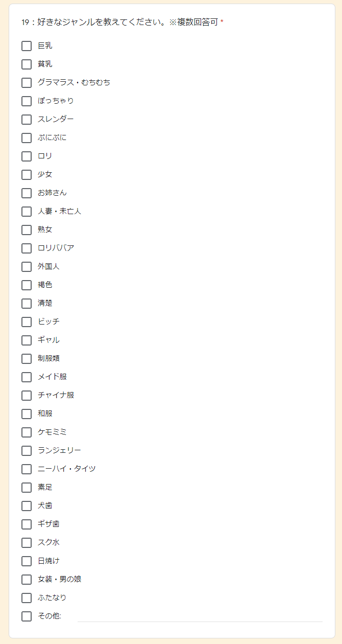Select the お姉さん checkbox

tap(27, 193)
